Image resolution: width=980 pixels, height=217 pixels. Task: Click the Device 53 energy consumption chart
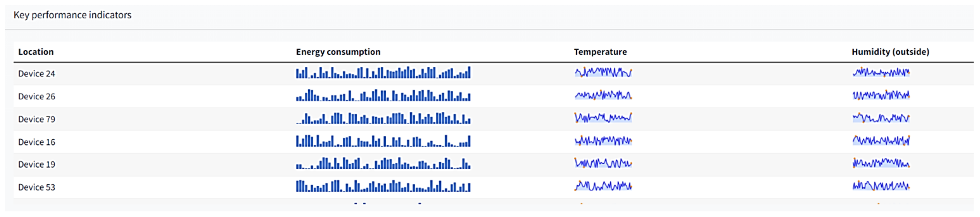(383, 186)
